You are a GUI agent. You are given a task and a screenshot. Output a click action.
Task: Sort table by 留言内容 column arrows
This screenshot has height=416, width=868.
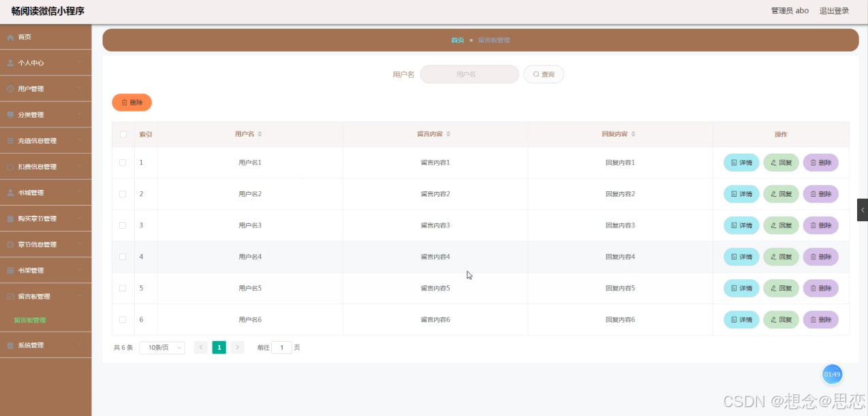point(448,134)
